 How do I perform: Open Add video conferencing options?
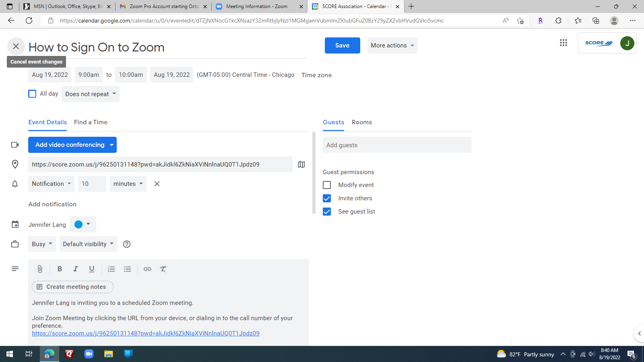pos(111,145)
